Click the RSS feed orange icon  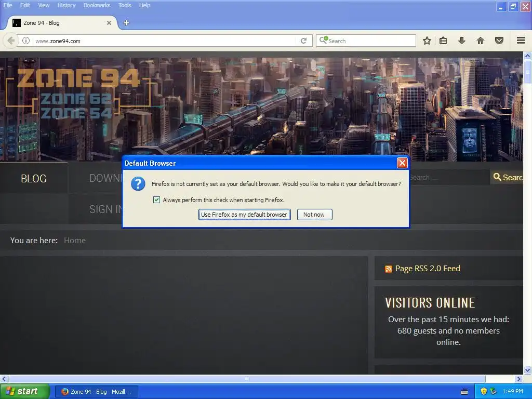(389, 269)
